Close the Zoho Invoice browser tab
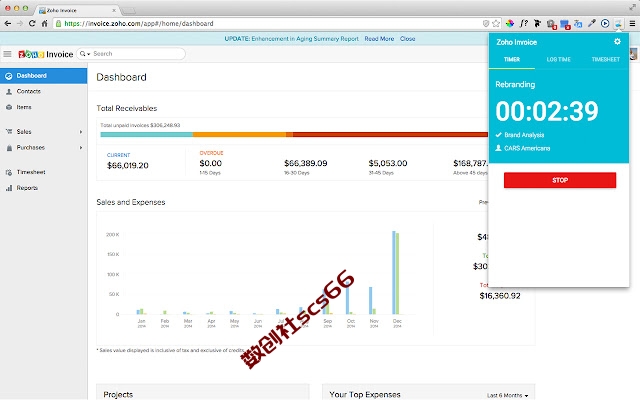This screenshot has width=640, height=400. coord(114,10)
